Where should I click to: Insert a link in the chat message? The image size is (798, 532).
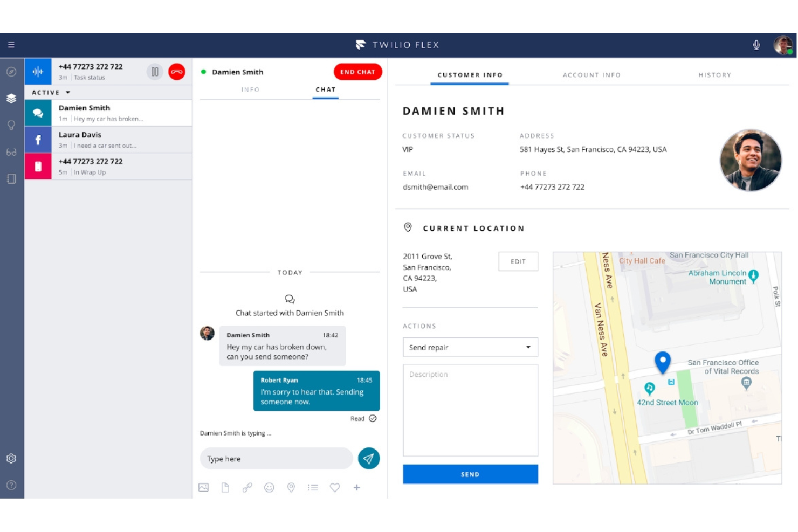[247, 487]
